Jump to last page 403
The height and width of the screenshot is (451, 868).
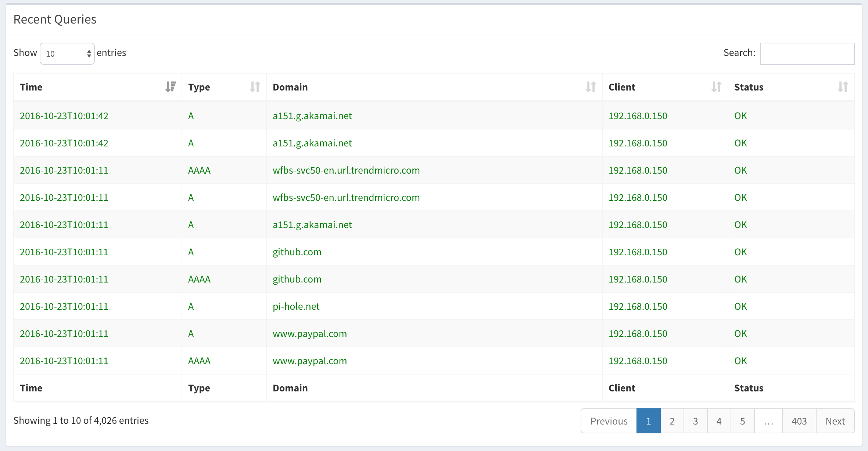click(x=799, y=421)
